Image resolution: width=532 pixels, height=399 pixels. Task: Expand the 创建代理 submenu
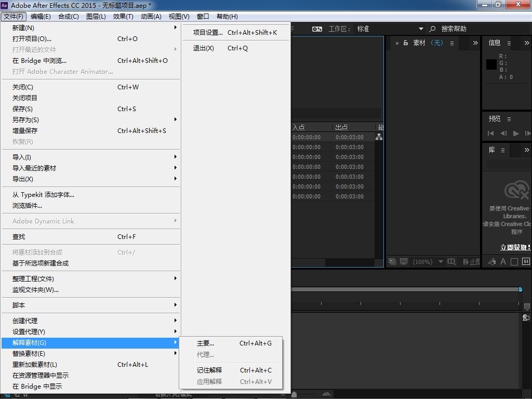[x=91, y=321]
